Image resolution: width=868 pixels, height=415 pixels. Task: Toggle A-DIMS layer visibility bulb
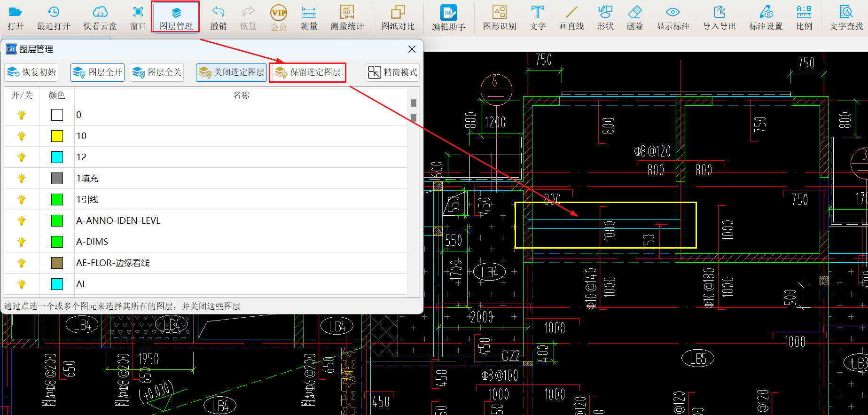22,242
